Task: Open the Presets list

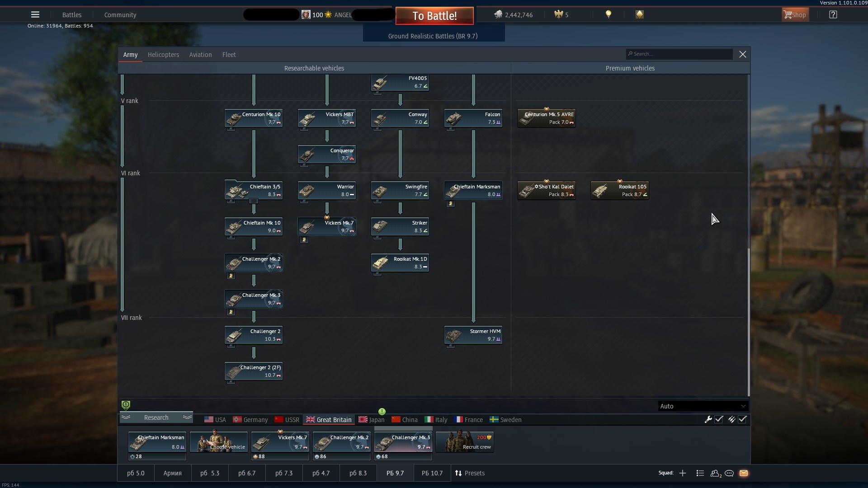Action: click(470, 473)
